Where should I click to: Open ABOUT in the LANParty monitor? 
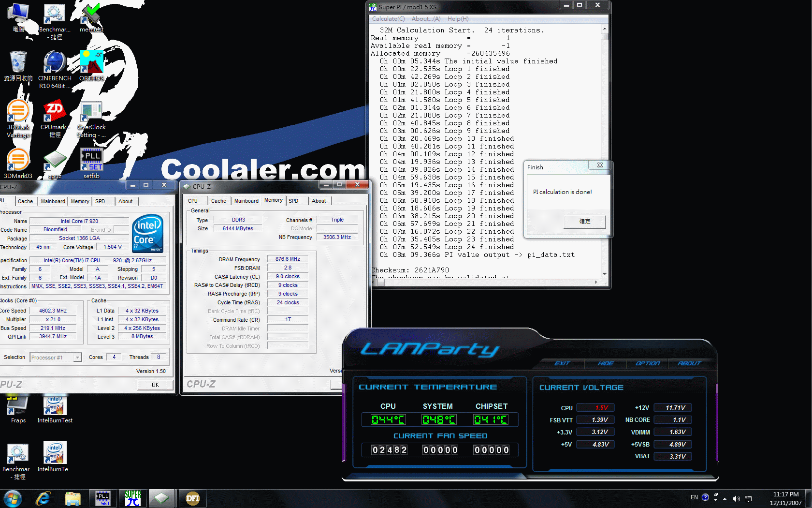[x=689, y=363]
